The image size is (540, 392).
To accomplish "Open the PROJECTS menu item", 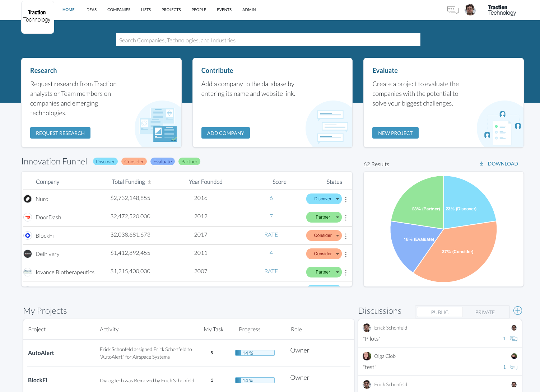I will tap(171, 10).
